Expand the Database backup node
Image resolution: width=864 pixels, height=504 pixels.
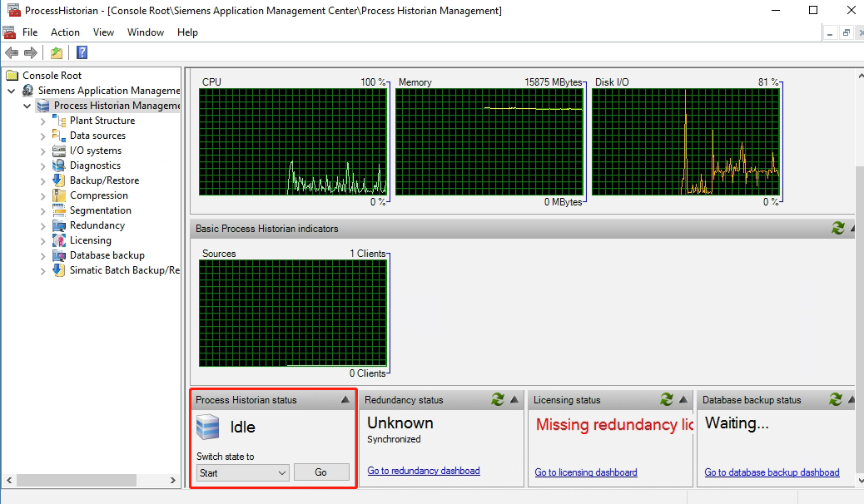point(43,255)
